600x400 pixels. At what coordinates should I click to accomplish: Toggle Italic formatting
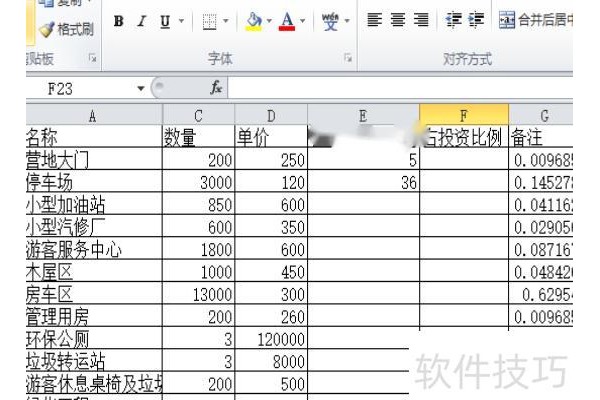point(142,21)
